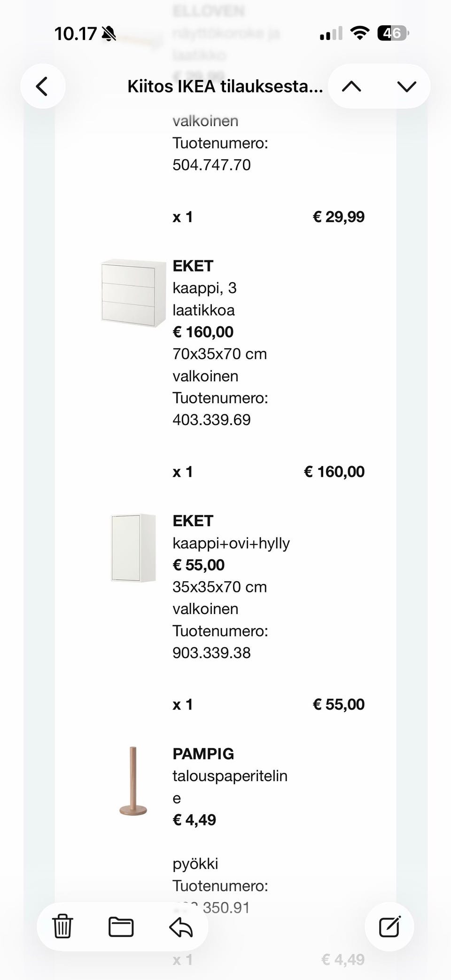The height and width of the screenshot is (980, 451).
Task: Select product number 903.339.38
Action: 211,653
